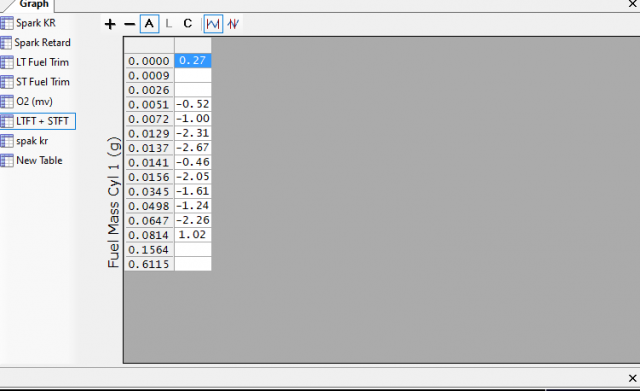Click row header 0.0345
640x391 pixels.
pyautogui.click(x=149, y=191)
